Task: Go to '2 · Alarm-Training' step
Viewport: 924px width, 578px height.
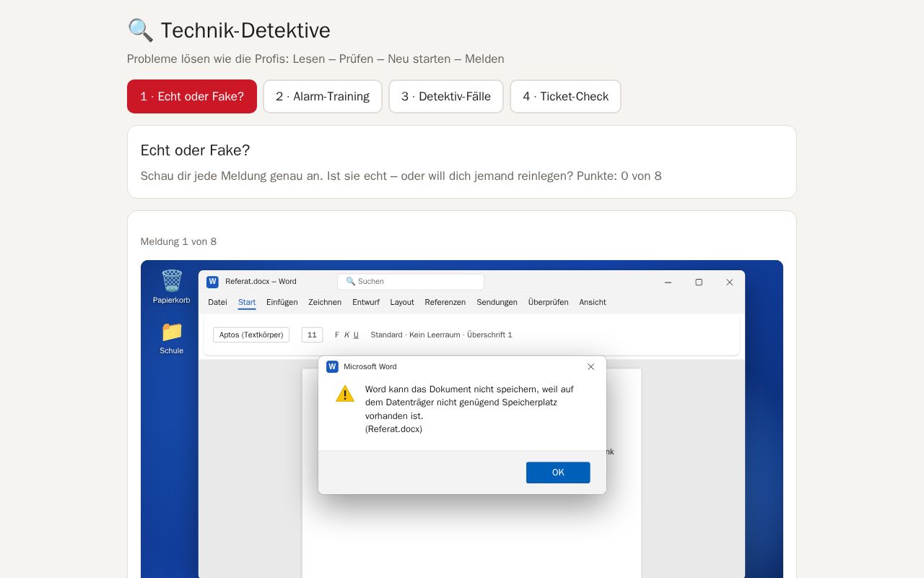Action: pos(323,96)
